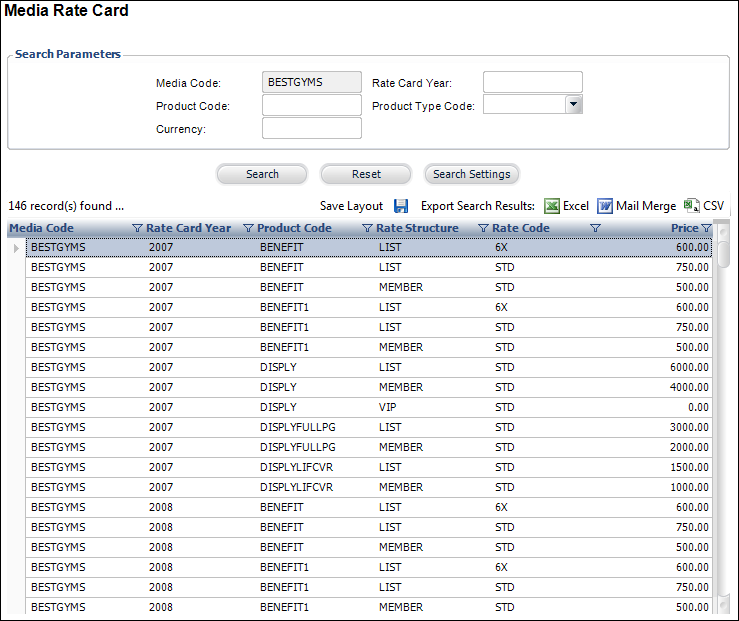Export results using the CSV icon
Screen dimensions: 739x621
[x=691, y=206]
